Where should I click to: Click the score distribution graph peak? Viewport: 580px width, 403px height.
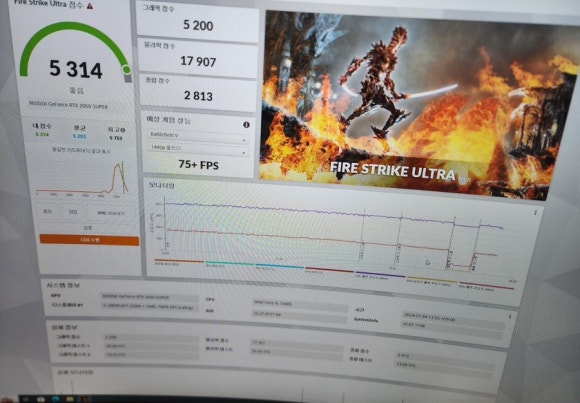pyautogui.click(x=118, y=165)
